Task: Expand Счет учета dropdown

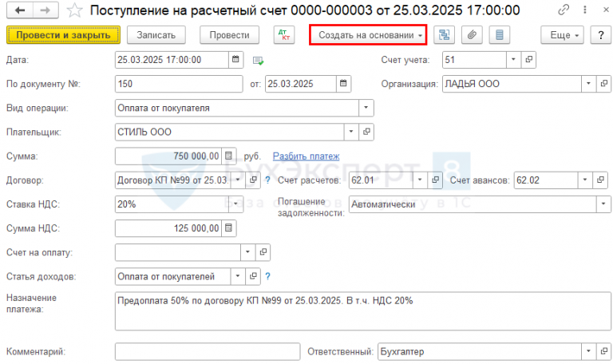Action: coord(514,60)
